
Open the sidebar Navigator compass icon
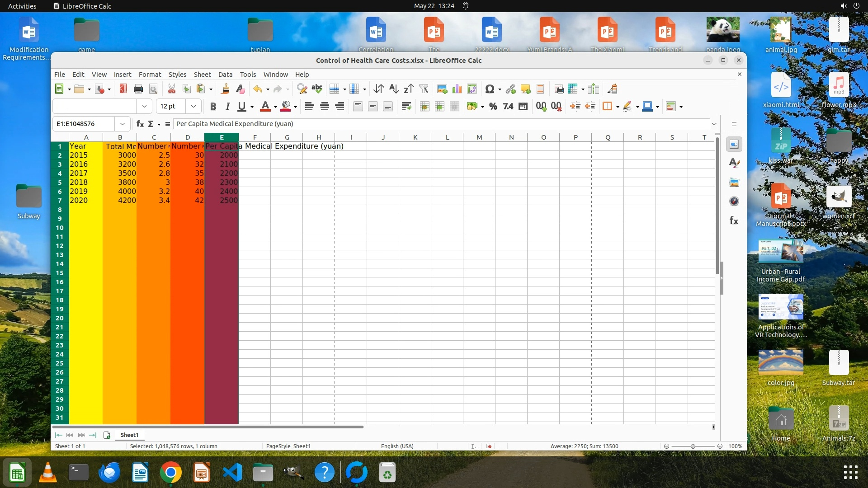click(x=734, y=202)
